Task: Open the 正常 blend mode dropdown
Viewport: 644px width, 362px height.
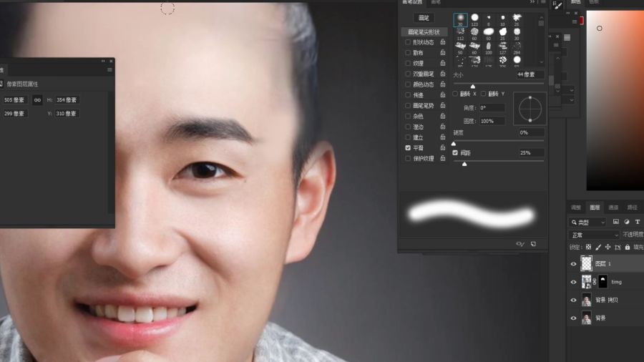Action: click(594, 235)
